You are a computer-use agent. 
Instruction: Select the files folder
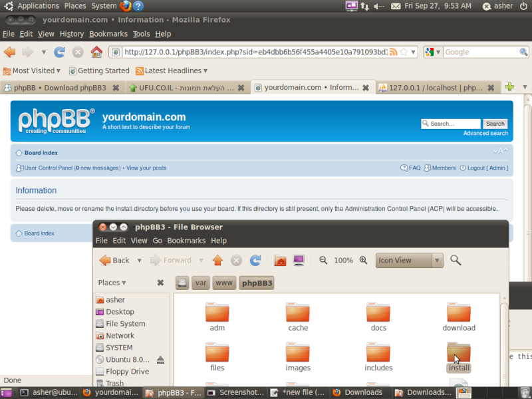tap(217, 357)
